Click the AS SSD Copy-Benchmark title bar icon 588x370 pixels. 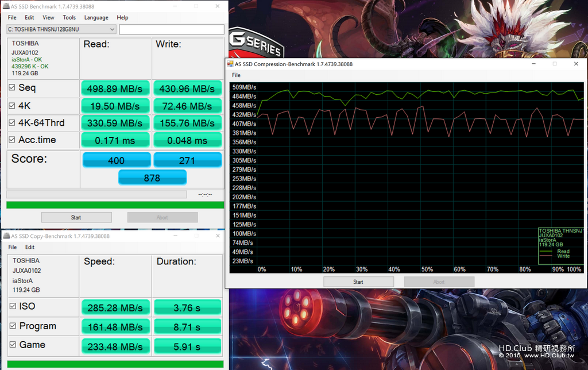(x=6, y=236)
